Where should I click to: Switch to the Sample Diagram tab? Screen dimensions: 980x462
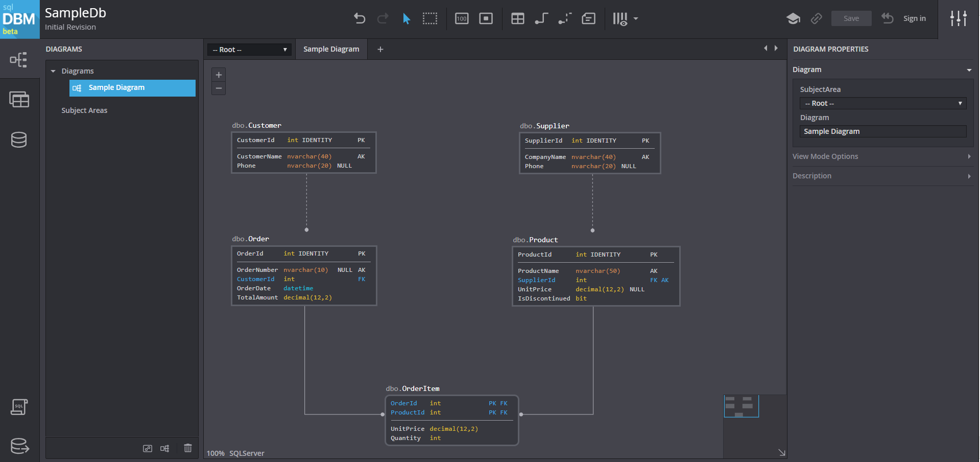click(x=331, y=49)
